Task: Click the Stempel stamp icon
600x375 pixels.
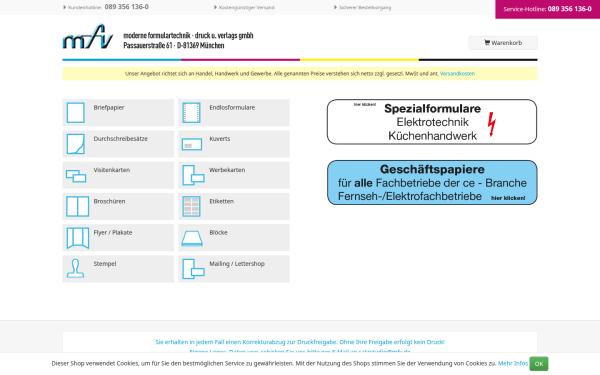Action: (x=75, y=268)
